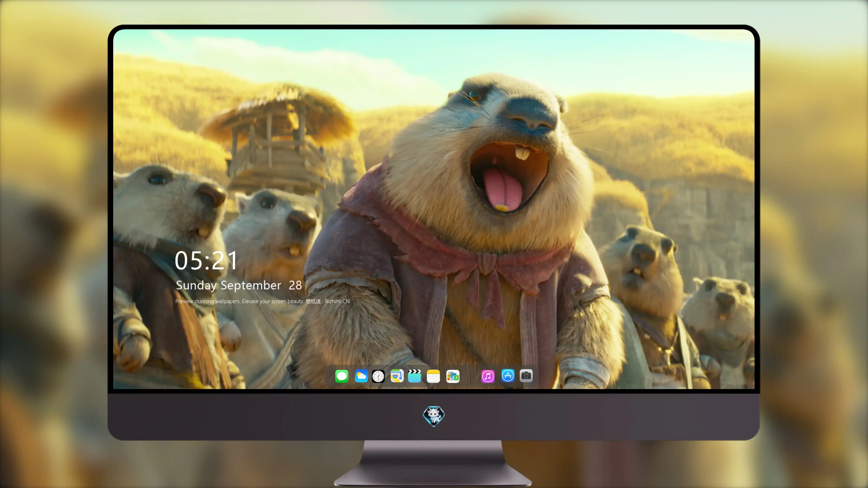Viewport: 868px width, 488px height.
Task: Click the dragon logo badge on the monitor chin
Action: tap(434, 416)
